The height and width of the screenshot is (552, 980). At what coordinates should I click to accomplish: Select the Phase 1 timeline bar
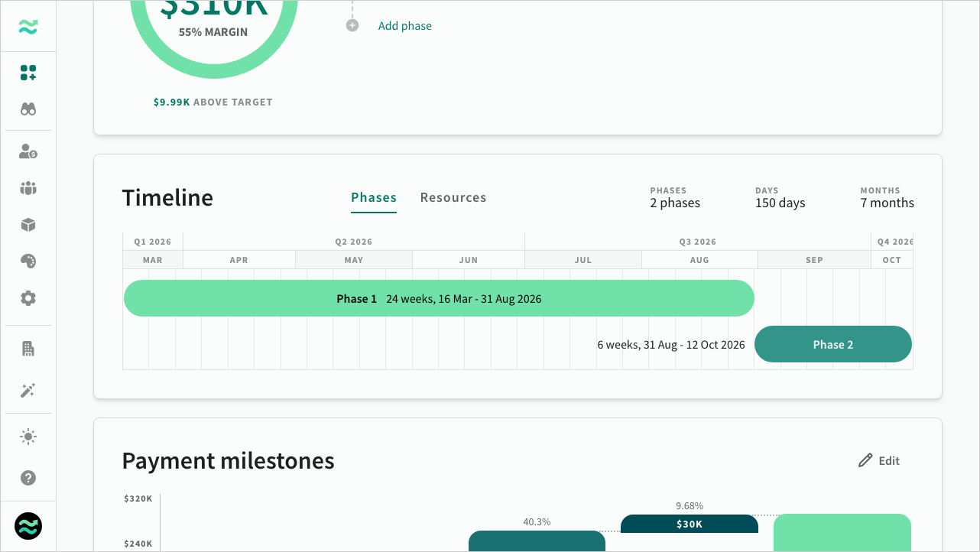439,299
